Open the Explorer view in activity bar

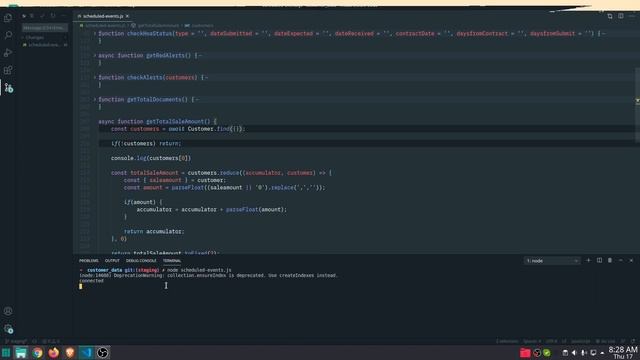point(8,18)
